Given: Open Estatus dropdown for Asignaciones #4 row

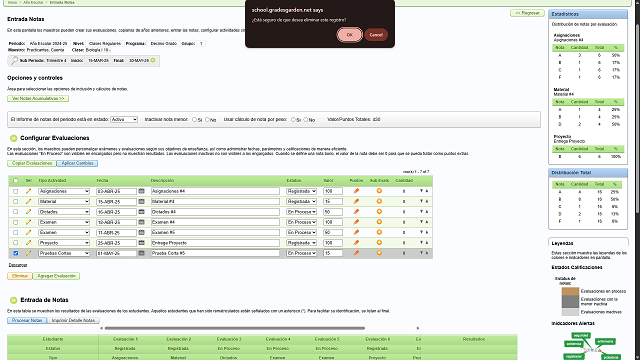Looking at the screenshot, I should tap(301, 191).
